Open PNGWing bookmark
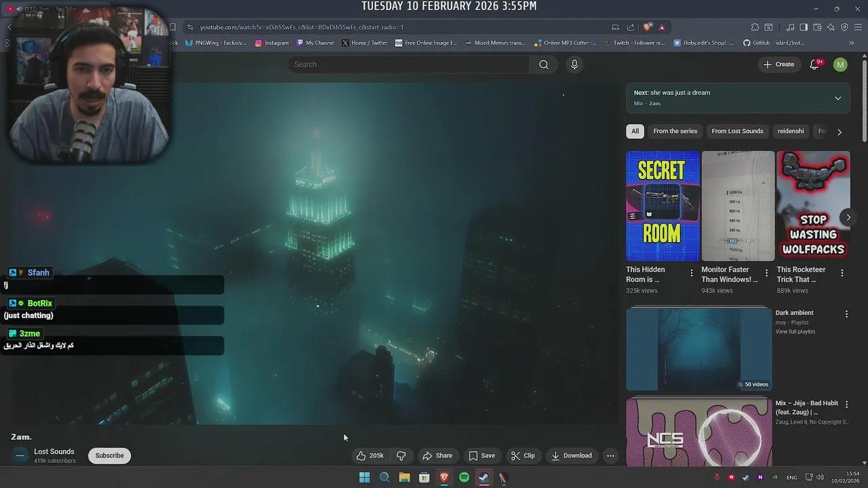The height and width of the screenshot is (488, 868). (x=216, y=43)
